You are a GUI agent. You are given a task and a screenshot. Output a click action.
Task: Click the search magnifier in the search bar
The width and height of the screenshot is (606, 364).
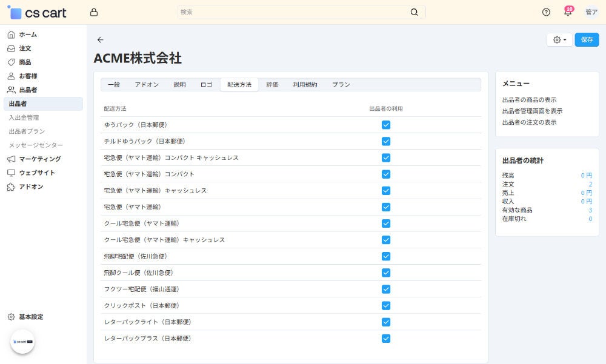pos(414,12)
